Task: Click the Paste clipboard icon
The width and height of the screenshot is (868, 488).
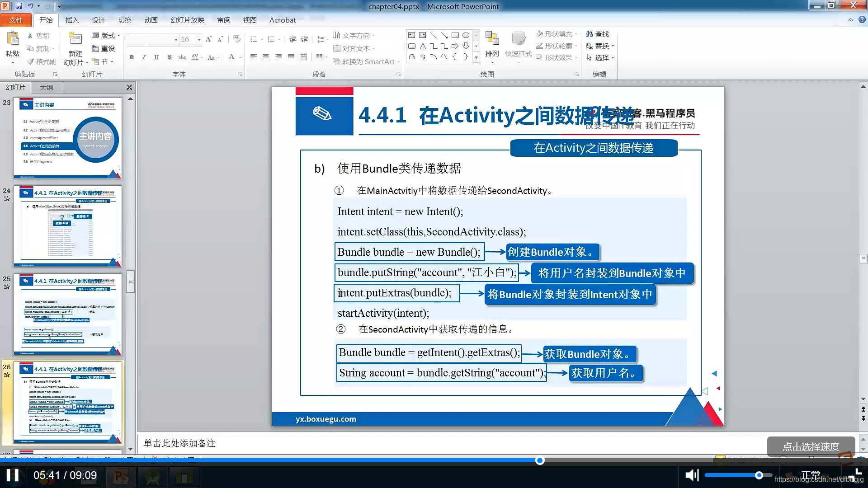Action: (13, 40)
